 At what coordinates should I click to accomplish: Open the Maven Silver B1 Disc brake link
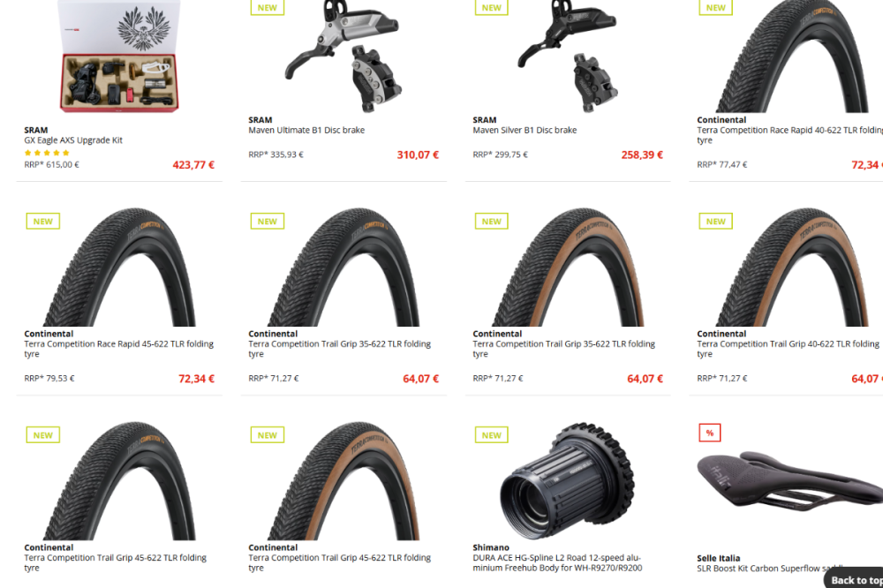525,130
